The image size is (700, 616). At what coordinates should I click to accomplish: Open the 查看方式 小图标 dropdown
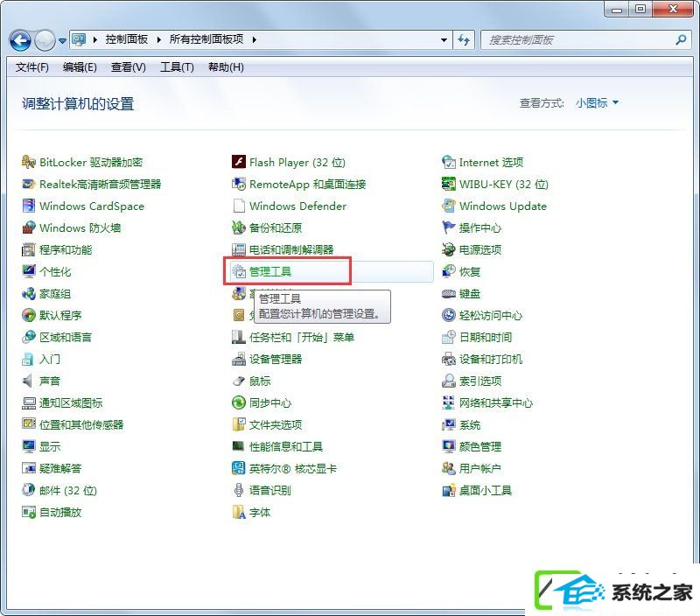[x=597, y=103]
